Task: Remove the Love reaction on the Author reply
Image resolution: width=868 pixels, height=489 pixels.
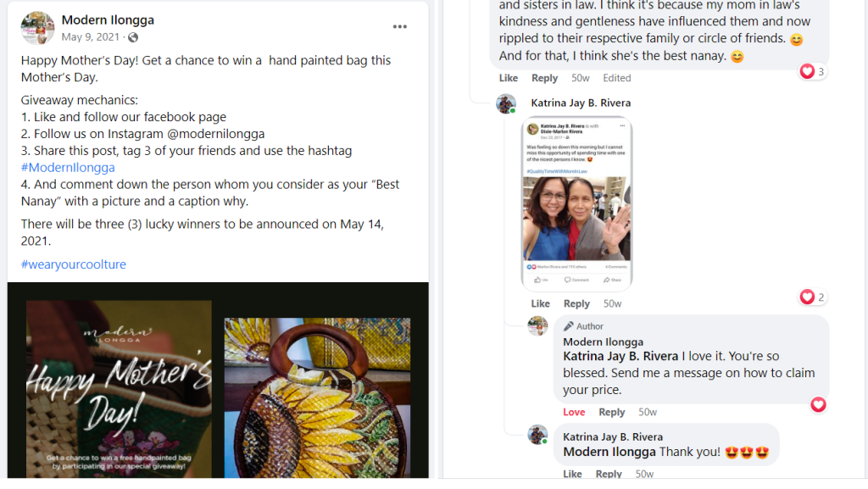Action: coord(574,412)
